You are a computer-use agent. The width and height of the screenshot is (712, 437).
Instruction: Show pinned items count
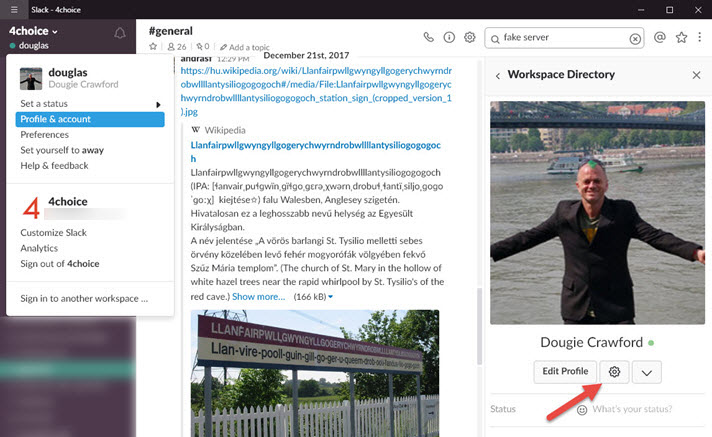click(203, 46)
